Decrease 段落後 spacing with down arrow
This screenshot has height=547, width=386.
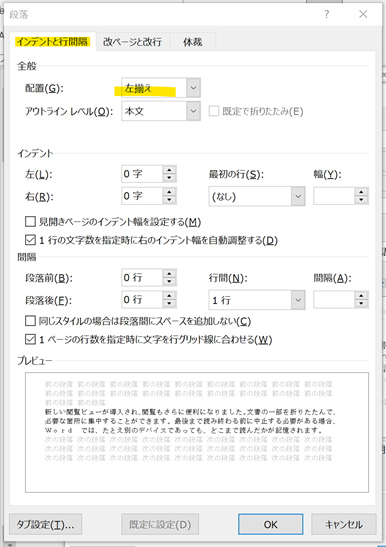click(x=169, y=304)
